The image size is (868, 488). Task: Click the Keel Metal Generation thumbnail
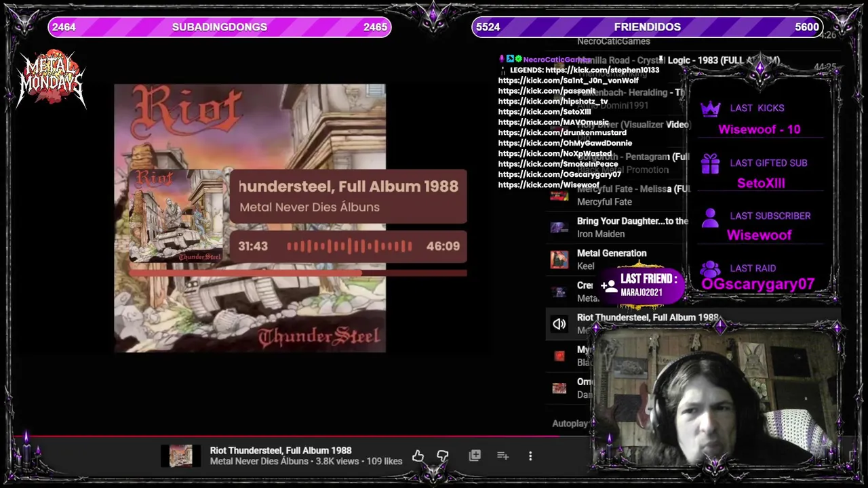[x=559, y=260]
